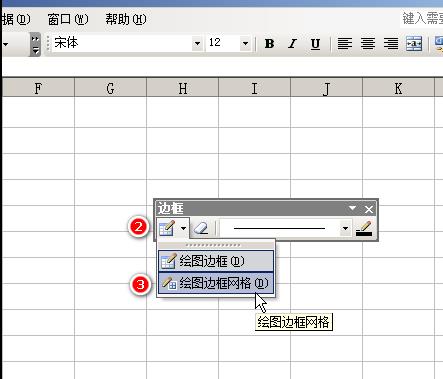Select column G header

click(110, 88)
